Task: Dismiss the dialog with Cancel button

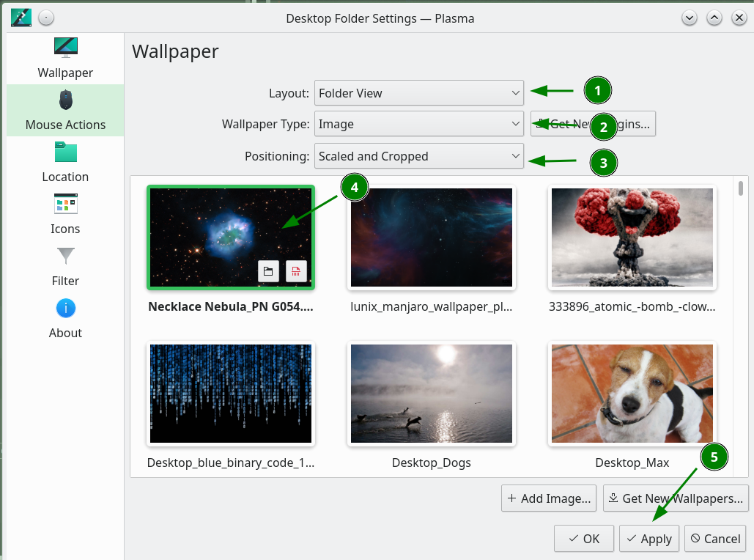Action: pos(715,539)
